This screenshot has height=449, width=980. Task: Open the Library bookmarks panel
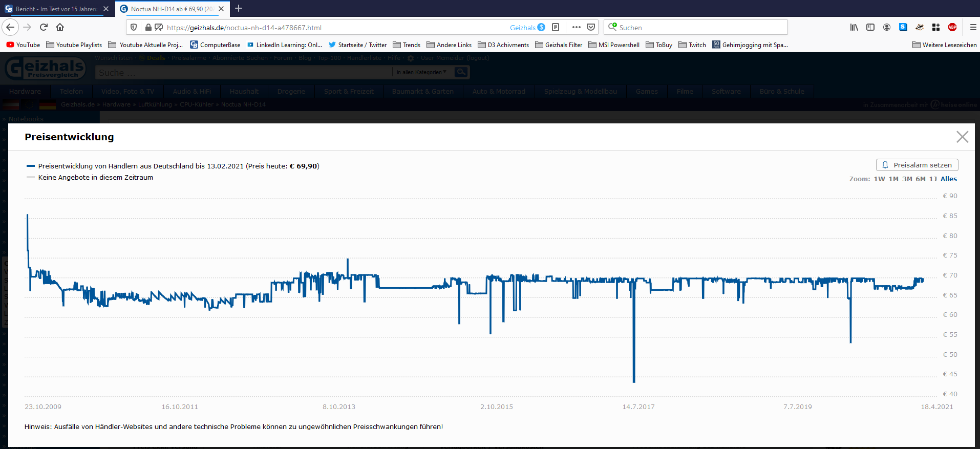(x=854, y=27)
